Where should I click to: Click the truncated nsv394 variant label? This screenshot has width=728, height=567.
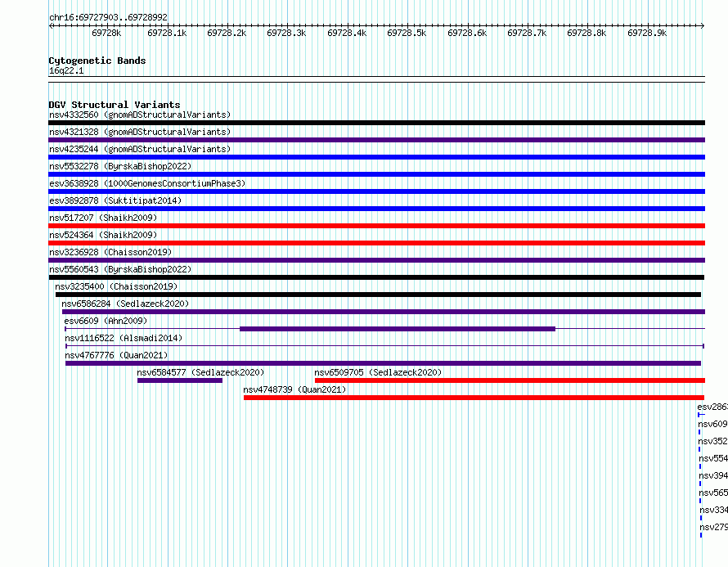[x=713, y=475]
